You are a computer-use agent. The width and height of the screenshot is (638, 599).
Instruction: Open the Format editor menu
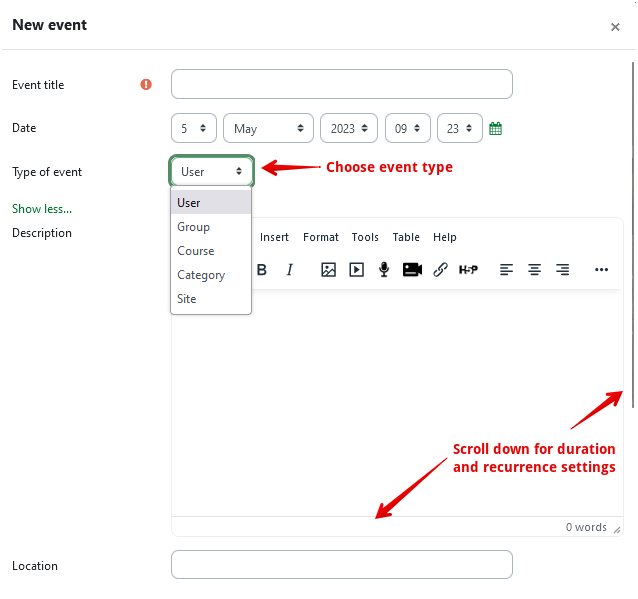pos(321,237)
